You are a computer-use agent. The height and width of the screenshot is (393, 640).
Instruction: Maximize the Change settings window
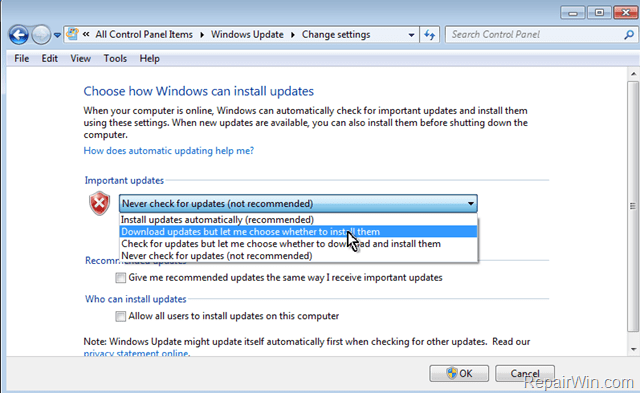(599, 13)
